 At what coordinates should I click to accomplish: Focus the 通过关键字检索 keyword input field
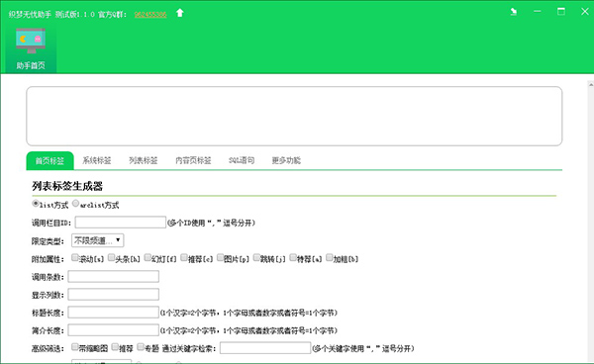tap(265, 348)
